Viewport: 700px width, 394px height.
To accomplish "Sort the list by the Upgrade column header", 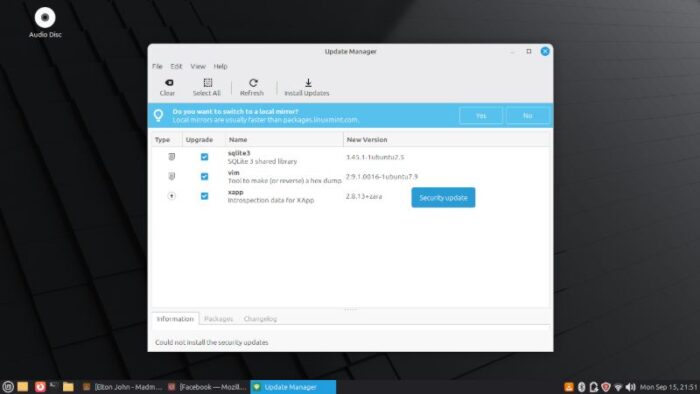I will click(204, 140).
